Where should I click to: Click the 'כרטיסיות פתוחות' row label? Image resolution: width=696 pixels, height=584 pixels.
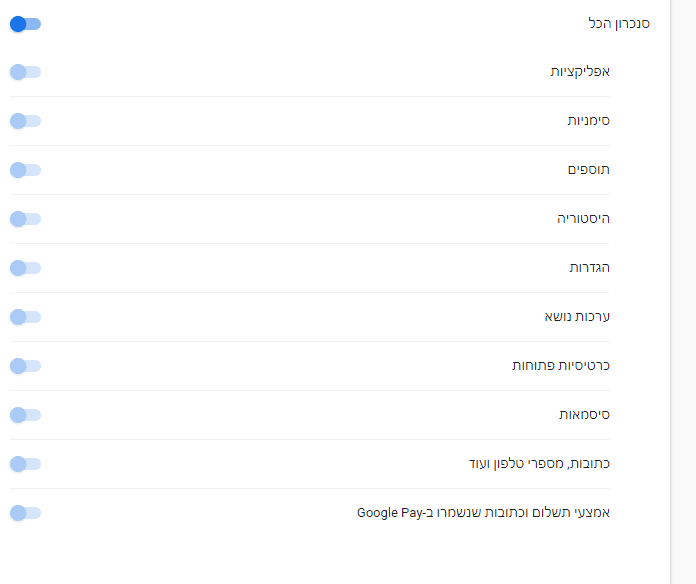tap(561, 366)
